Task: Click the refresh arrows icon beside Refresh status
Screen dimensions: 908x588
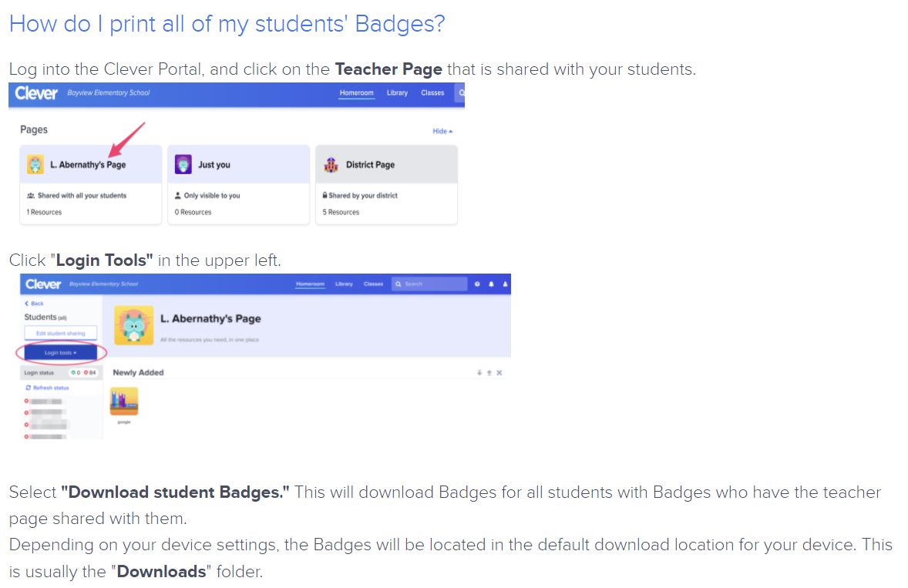Action: [x=28, y=388]
